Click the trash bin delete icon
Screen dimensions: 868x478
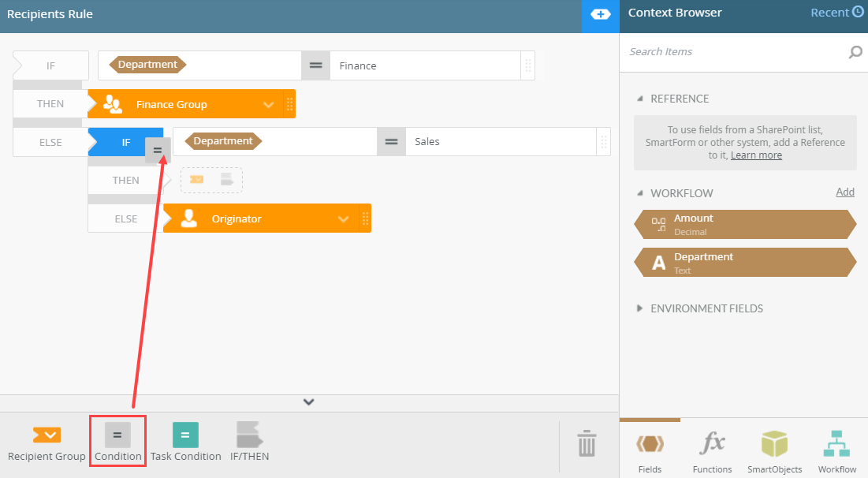coord(587,443)
